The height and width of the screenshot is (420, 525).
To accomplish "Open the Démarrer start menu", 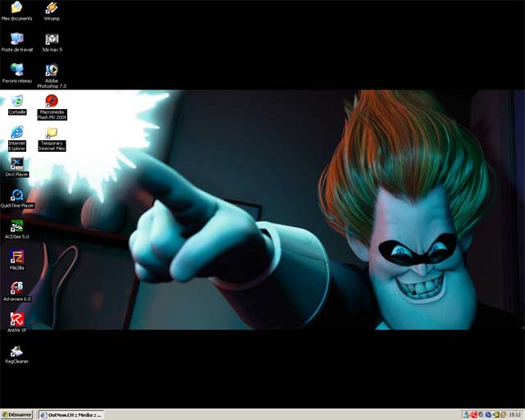I will tap(16, 414).
